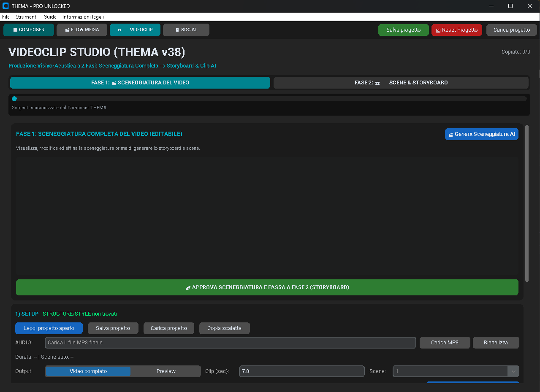Viewport: 540px width, 392px height.
Task: Approve screenplay and go to Fase 2
Action: [x=267, y=287]
